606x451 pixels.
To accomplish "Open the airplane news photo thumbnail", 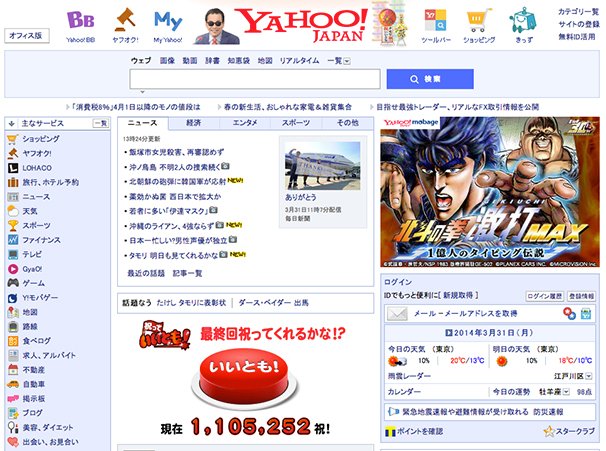I will (x=322, y=165).
